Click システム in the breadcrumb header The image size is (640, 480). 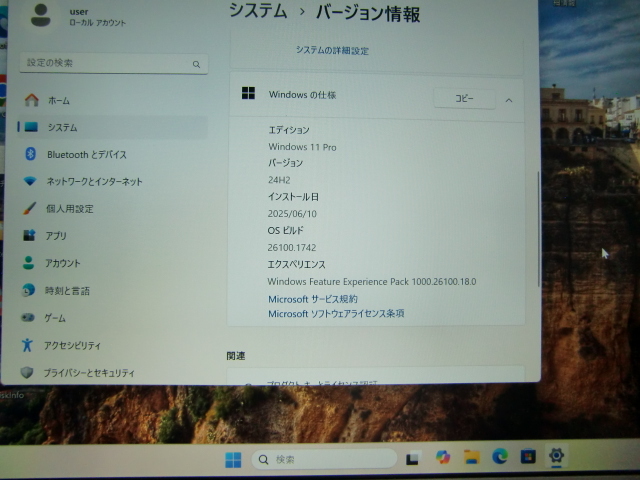click(258, 11)
